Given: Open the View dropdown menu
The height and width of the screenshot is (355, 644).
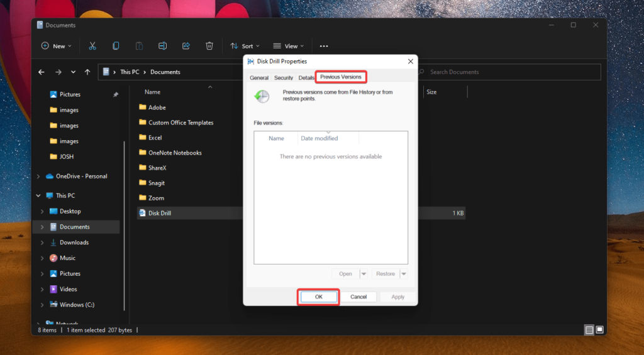Looking at the screenshot, I should pos(289,46).
